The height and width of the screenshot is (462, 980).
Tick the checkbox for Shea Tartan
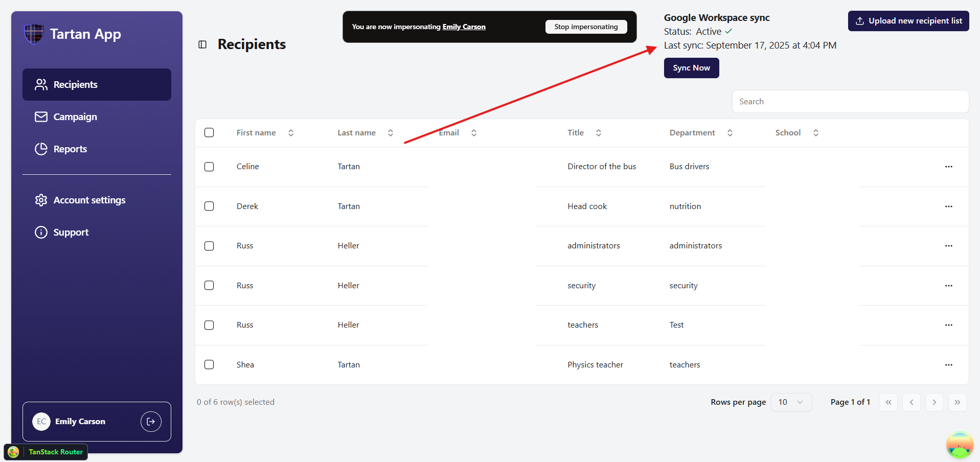209,365
